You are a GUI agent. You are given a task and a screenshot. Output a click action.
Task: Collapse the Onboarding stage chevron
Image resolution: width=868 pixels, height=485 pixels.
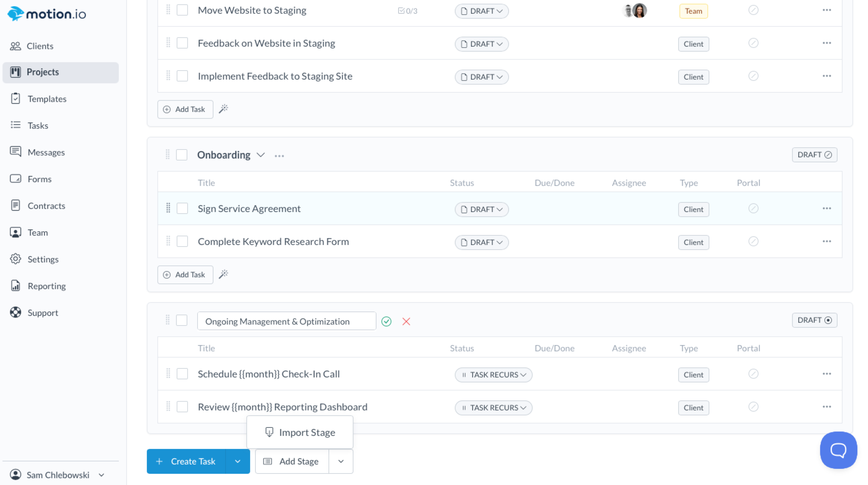[260, 155]
